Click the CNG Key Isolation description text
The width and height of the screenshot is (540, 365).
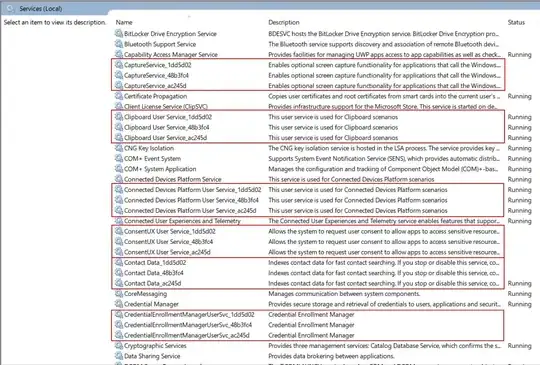[384, 148]
